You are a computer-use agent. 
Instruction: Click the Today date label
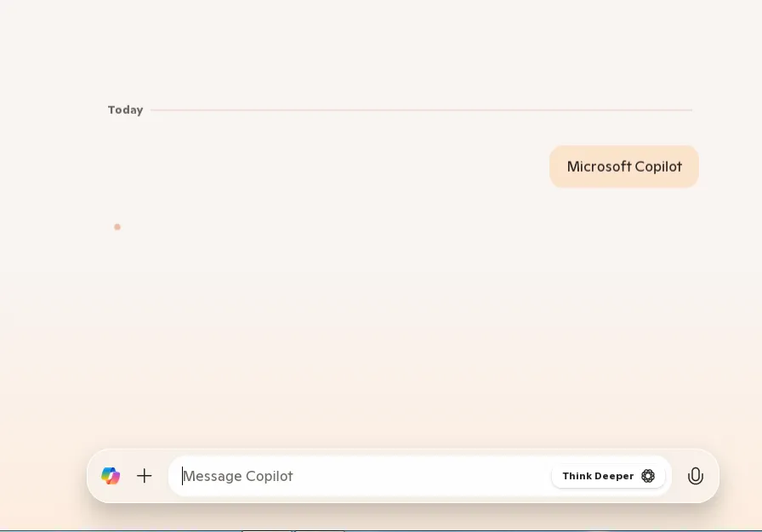click(125, 110)
